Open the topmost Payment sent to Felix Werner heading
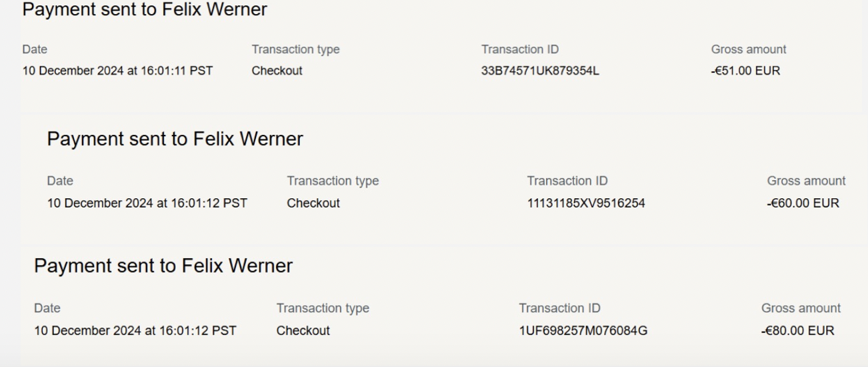Viewport: 868px width, 367px height. click(x=145, y=10)
